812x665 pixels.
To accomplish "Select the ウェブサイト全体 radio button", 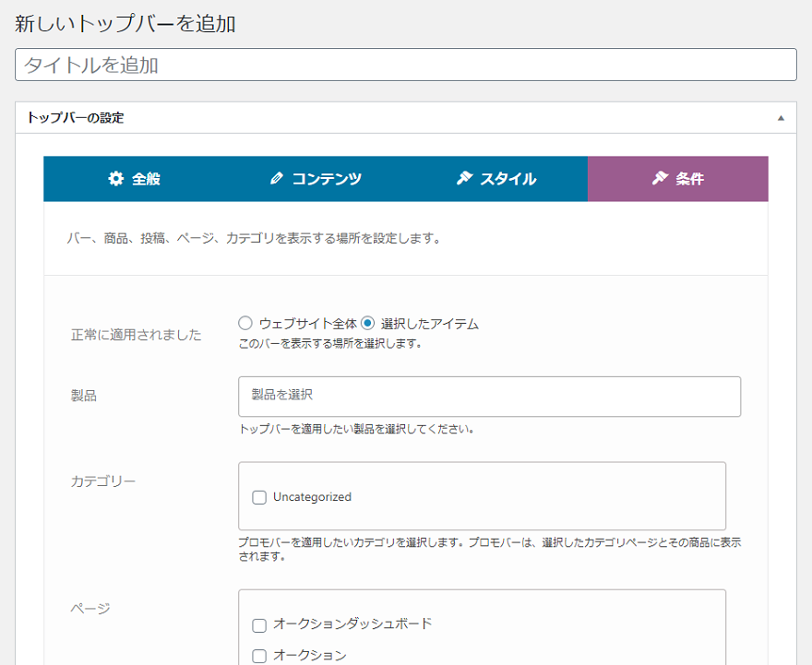I will pyautogui.click(x=245, y=324).
